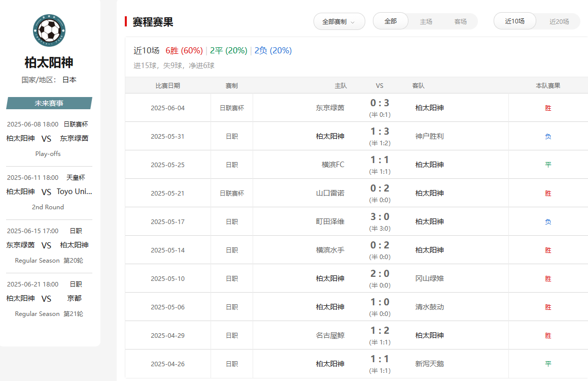Open 东京绿茵 team in the 2025-06-04 match

click(330, 108)
